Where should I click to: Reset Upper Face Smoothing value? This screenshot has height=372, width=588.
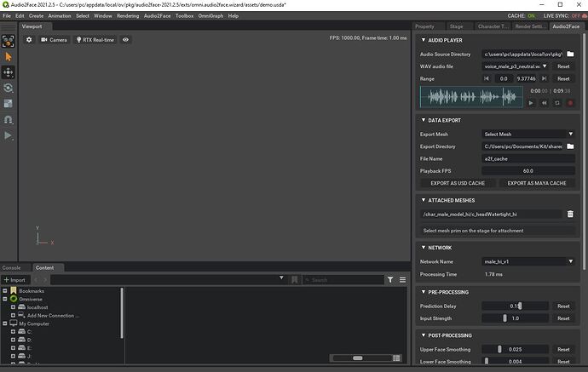(x=563, y=349)
